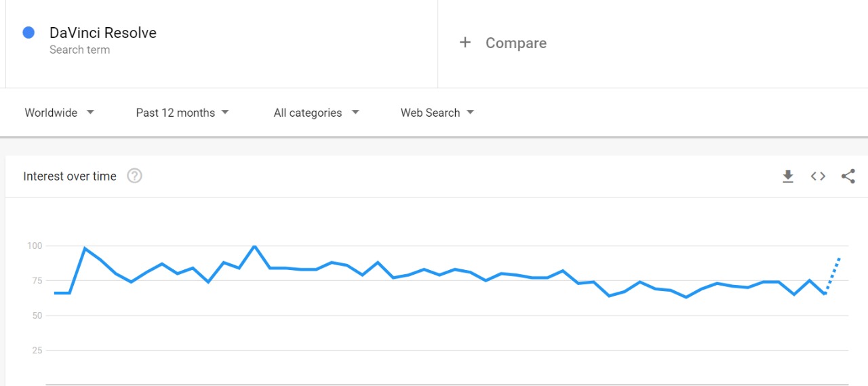Change the Web Search type dropdown
This screenshot has height=386, width=868.
click(x=437, y=113)
